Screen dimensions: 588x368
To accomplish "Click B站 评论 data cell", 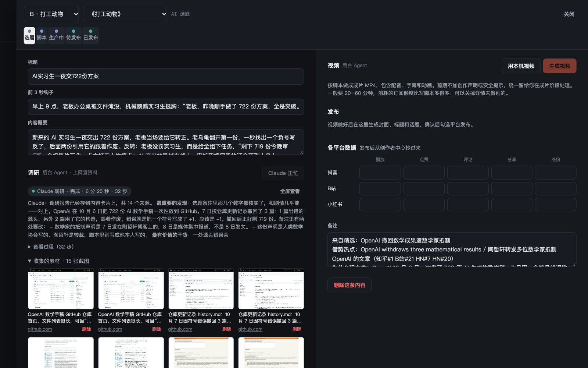I will (x=468, y=189).
